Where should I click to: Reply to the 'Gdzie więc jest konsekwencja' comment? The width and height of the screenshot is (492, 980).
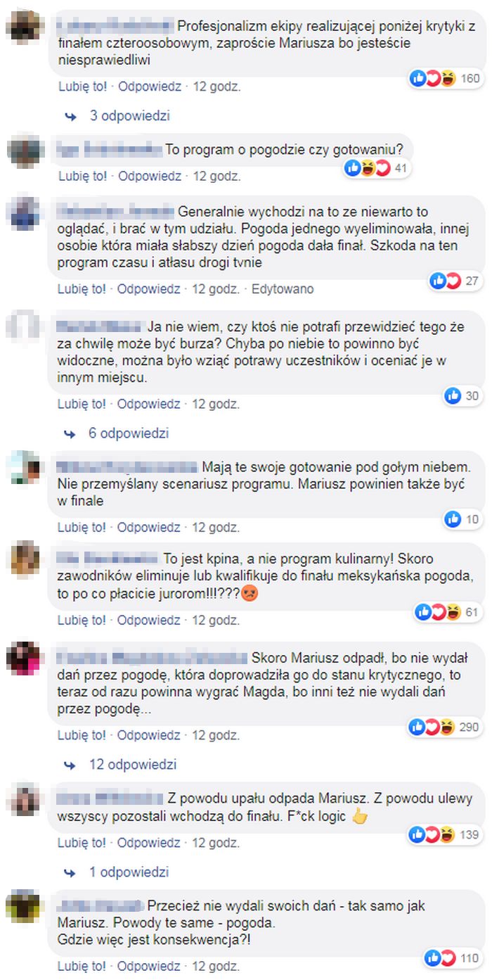pyautogui.click(x=150, y=966)
